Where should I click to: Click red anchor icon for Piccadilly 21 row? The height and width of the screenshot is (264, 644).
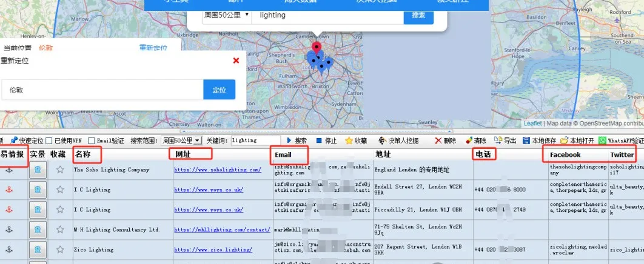(x=9, y=210)
